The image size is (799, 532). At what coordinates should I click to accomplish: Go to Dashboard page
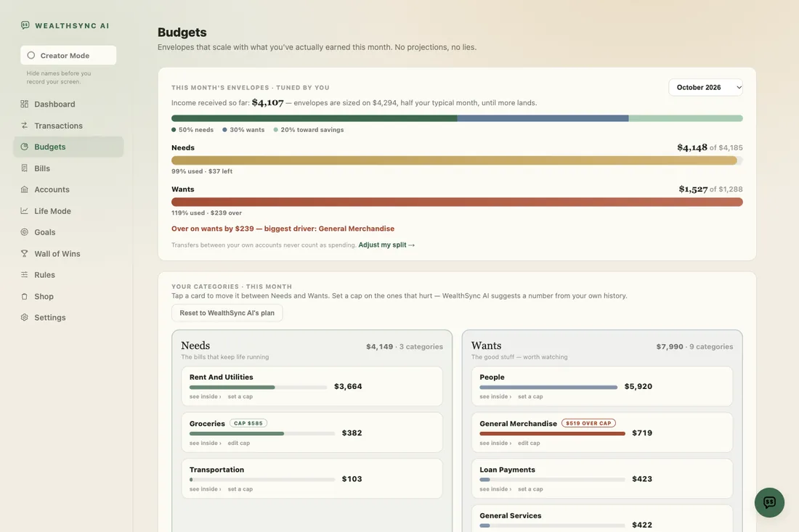[x=68, y=104]
